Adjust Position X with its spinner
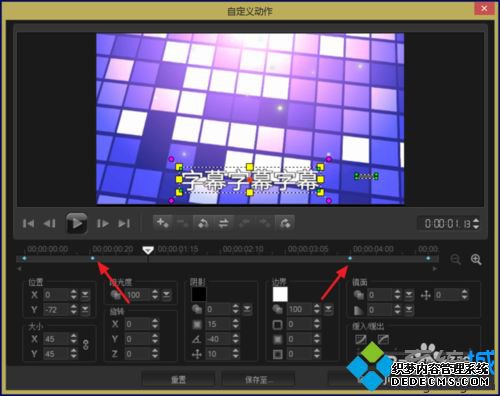The image size is (500, 396). pos(74,295)
